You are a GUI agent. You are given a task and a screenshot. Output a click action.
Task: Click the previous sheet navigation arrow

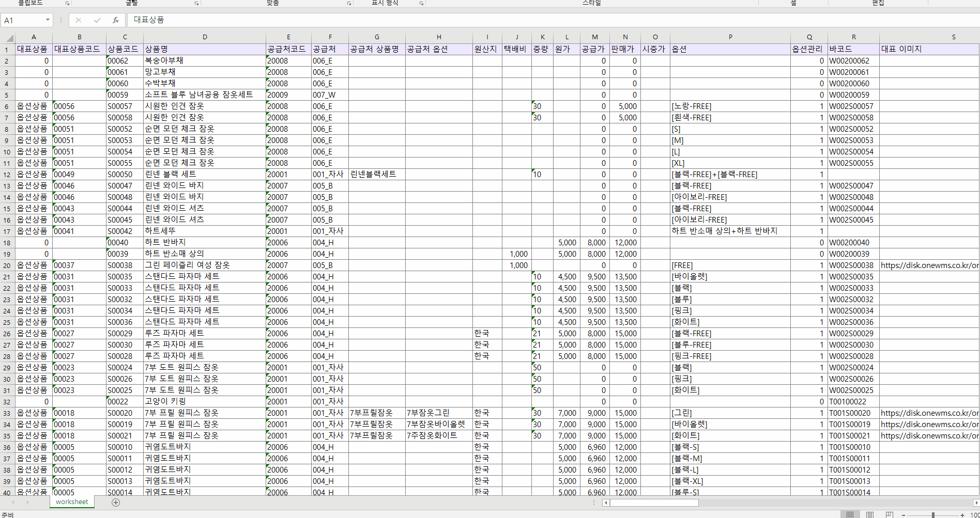tap(13, 502)
